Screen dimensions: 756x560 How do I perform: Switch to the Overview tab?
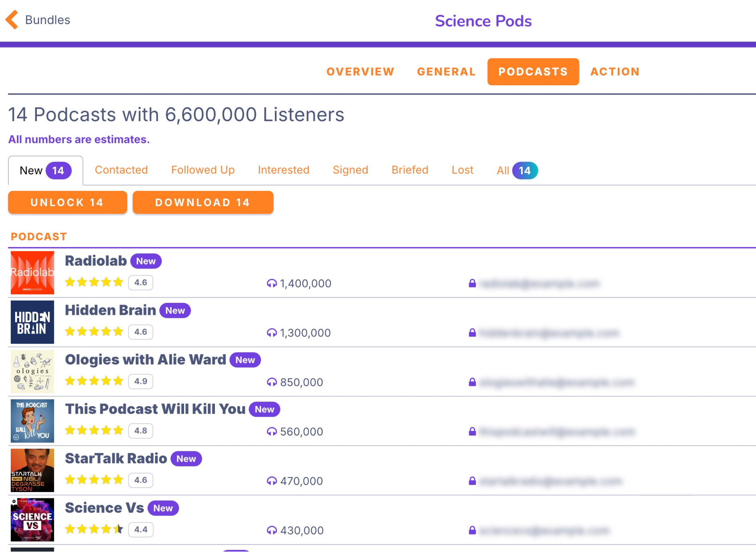point(360,72)
